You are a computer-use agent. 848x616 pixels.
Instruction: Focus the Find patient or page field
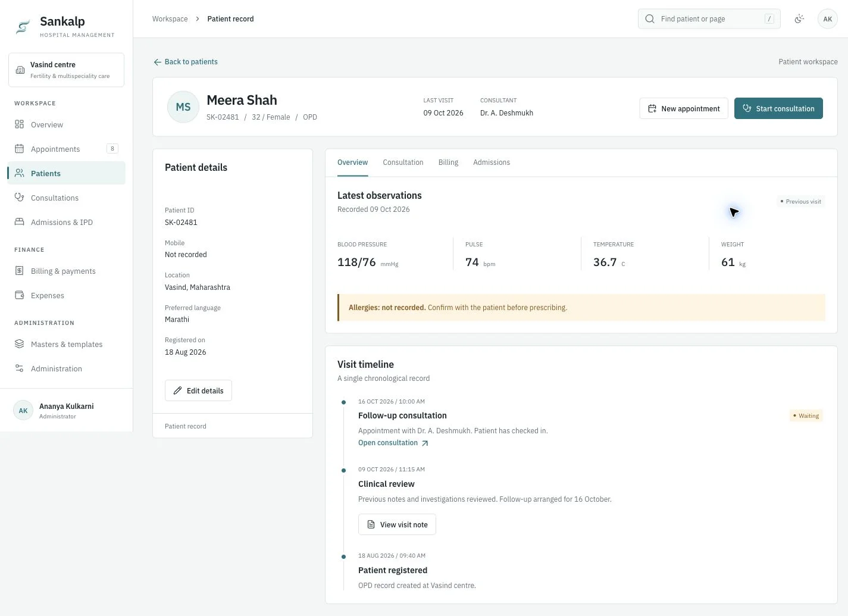(x=709, y=19)
